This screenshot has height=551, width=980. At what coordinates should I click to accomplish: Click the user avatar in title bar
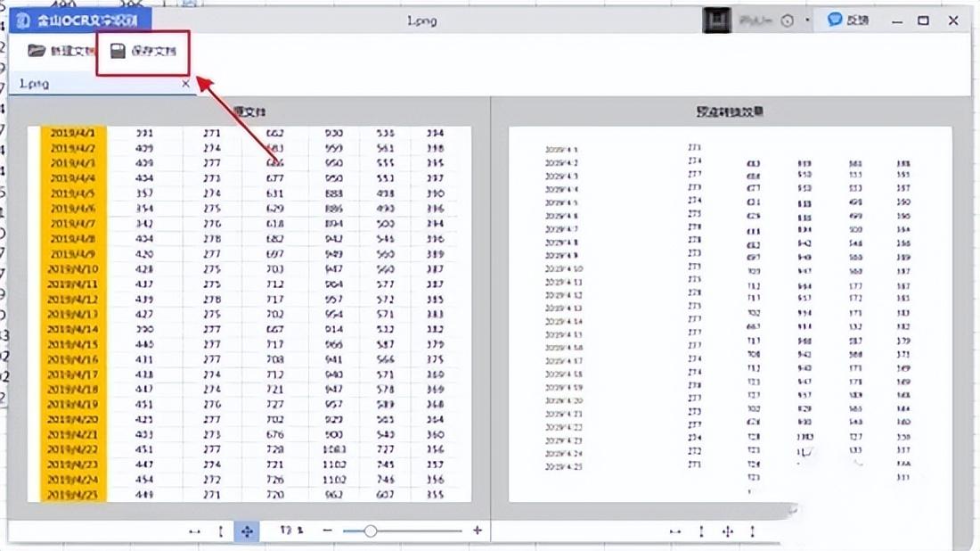[717, 21]
